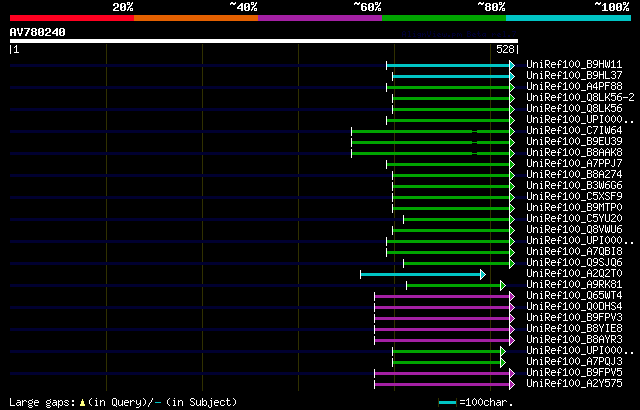Click the green alignment bar for C7IW64
This screenshot has width=640, height=410.
point(431,131)
